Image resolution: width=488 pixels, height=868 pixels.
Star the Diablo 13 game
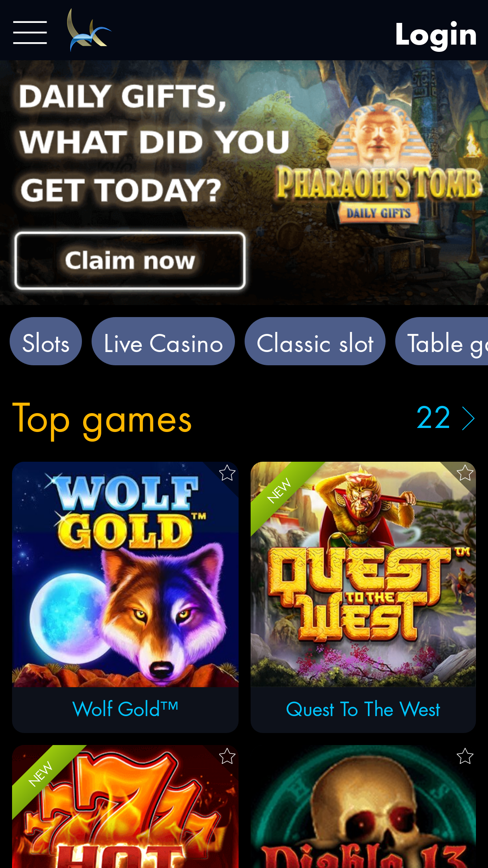coord(465,756)
